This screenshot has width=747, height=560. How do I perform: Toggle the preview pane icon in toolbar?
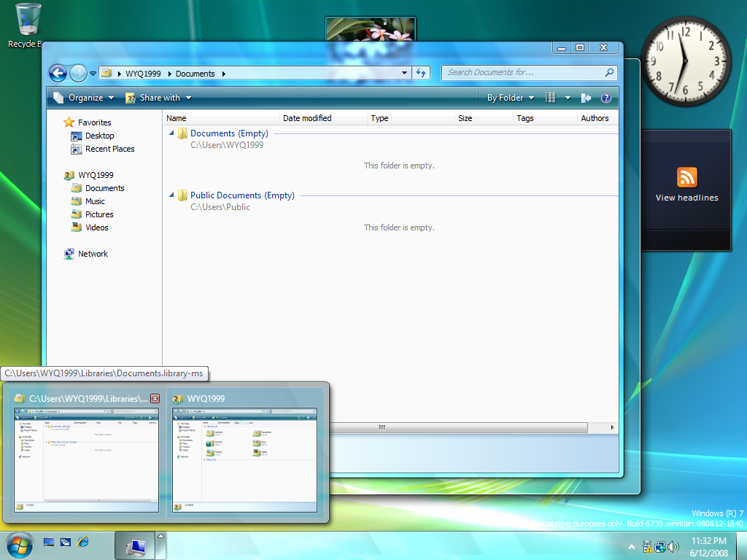tap(586, 98)
